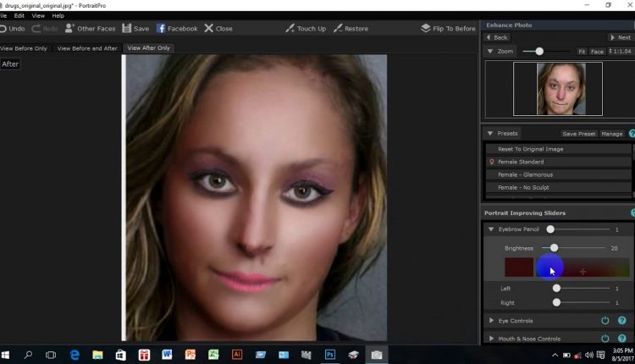Open help for Mouth & Nose Controls
The width and height of the screenshot is (635, 364).
[622, 338]
